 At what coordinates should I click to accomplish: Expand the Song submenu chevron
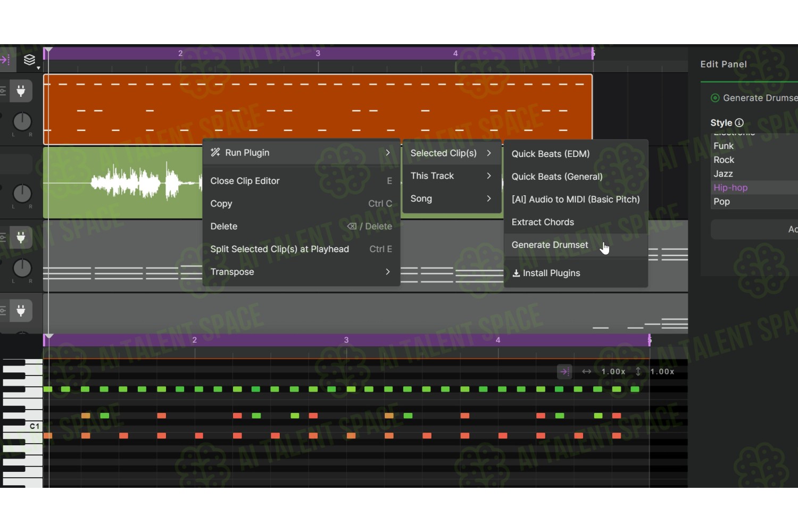tap(489, 198)
